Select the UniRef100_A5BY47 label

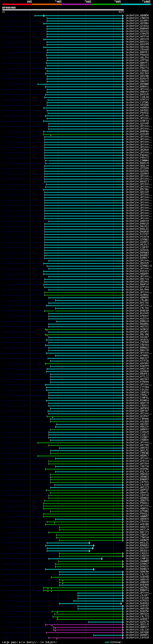[137, 92]
